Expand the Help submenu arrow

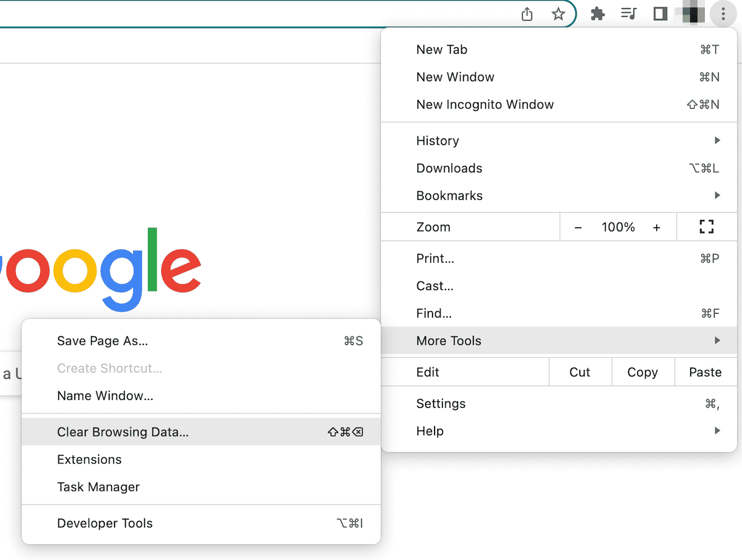(717, 431)
